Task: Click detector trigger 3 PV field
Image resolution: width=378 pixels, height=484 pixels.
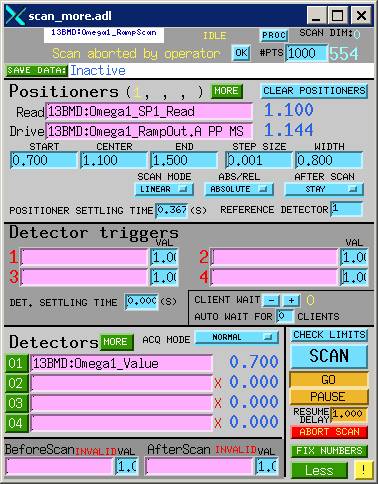Action: pos(84,277)
